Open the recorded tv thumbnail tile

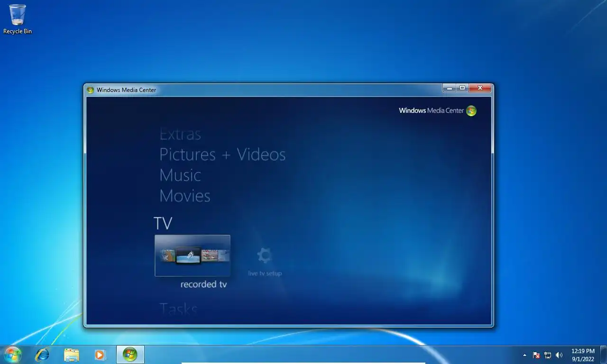tap(193, 255)
